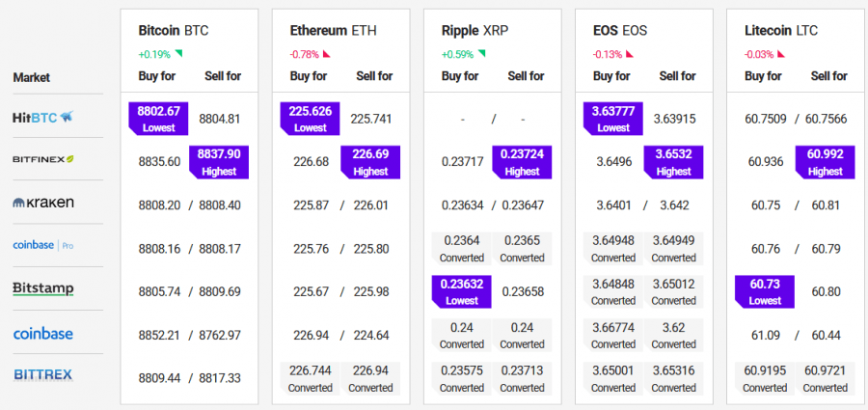Click the +0.19% change under Bitcoin
The width and height of the screenshot is (868, 410).
coord(154,54)
